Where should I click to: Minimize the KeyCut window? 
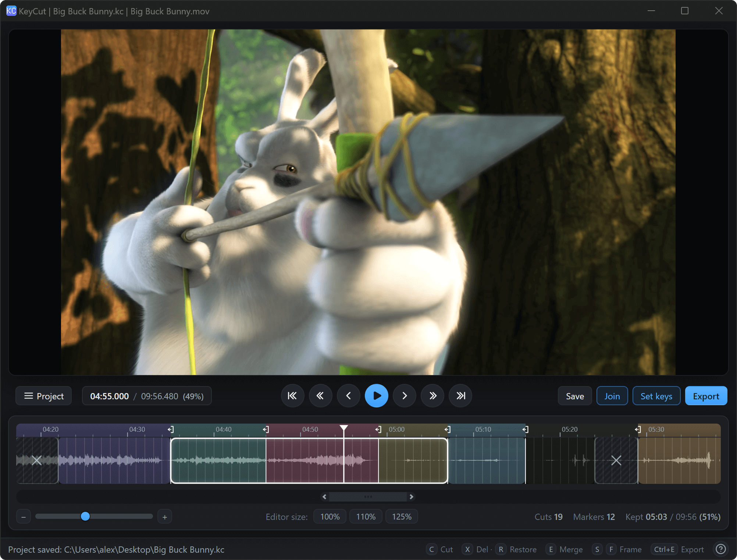[651, 11]
